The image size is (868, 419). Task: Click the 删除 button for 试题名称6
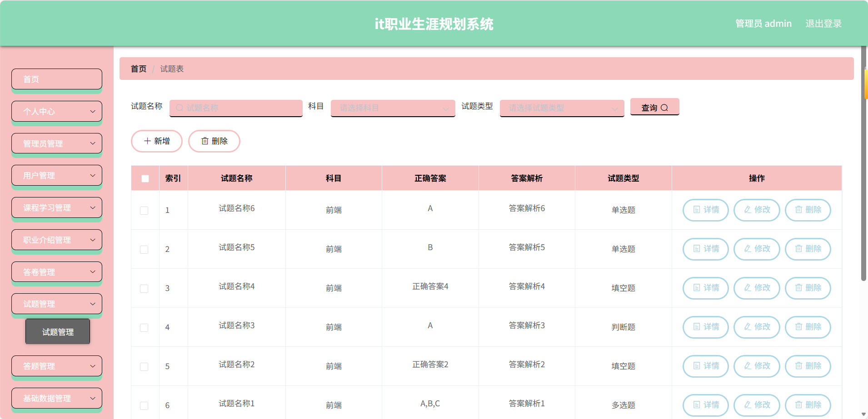(808, 210)
